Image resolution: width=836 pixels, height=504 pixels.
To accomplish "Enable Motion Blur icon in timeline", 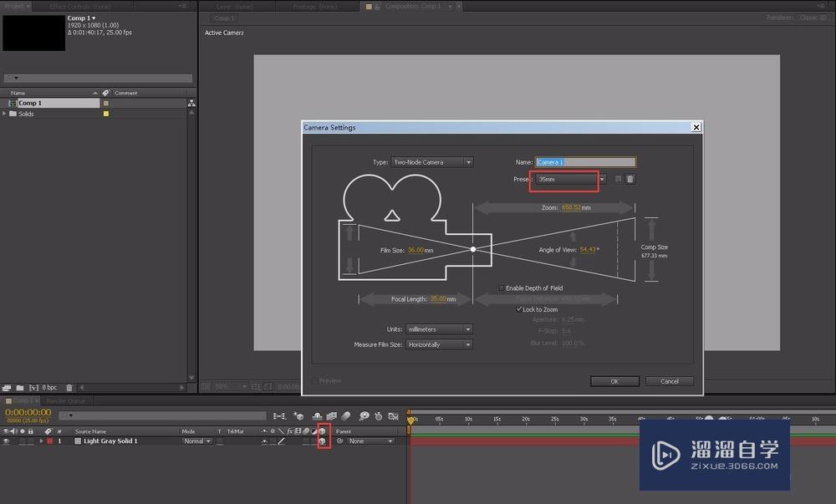I will coord(346,416).
